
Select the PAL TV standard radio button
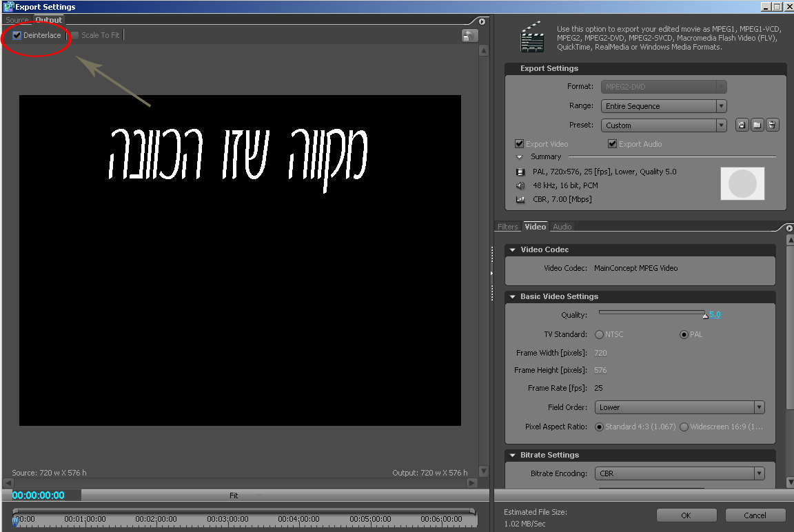point(684,335)
